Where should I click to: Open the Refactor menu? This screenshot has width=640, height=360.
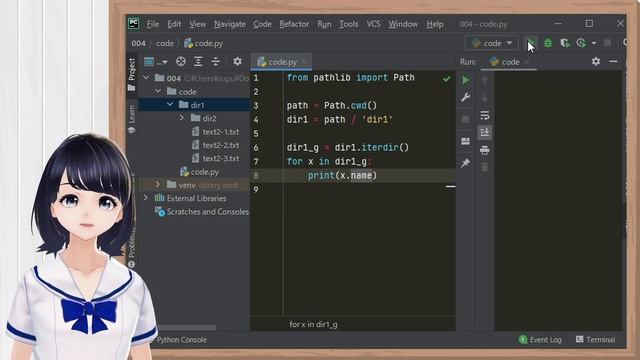[294, 24]
